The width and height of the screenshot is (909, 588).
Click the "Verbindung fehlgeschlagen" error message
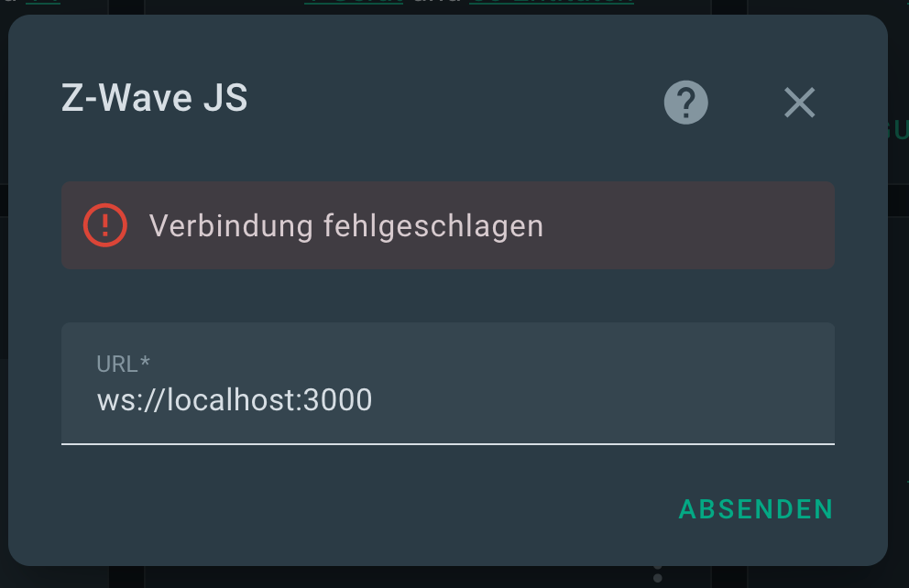pos(345,225)
